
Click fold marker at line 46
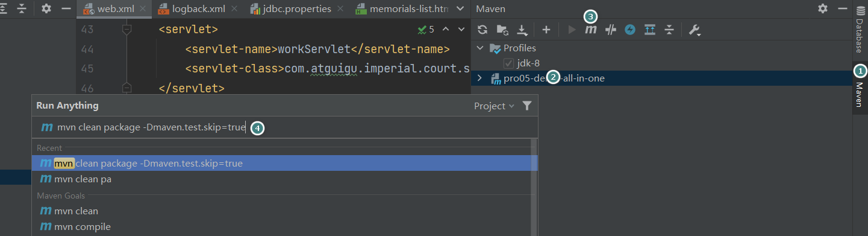click(x=126, y=88)
